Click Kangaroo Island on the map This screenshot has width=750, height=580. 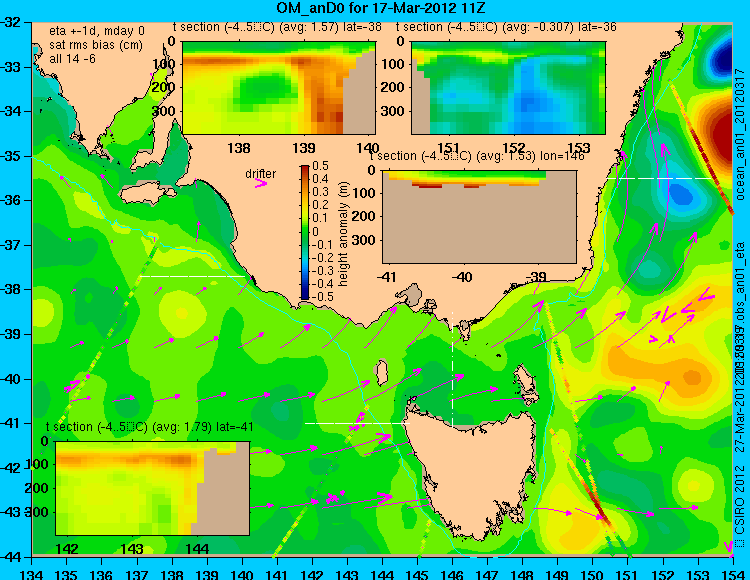(x=148, y=194)
